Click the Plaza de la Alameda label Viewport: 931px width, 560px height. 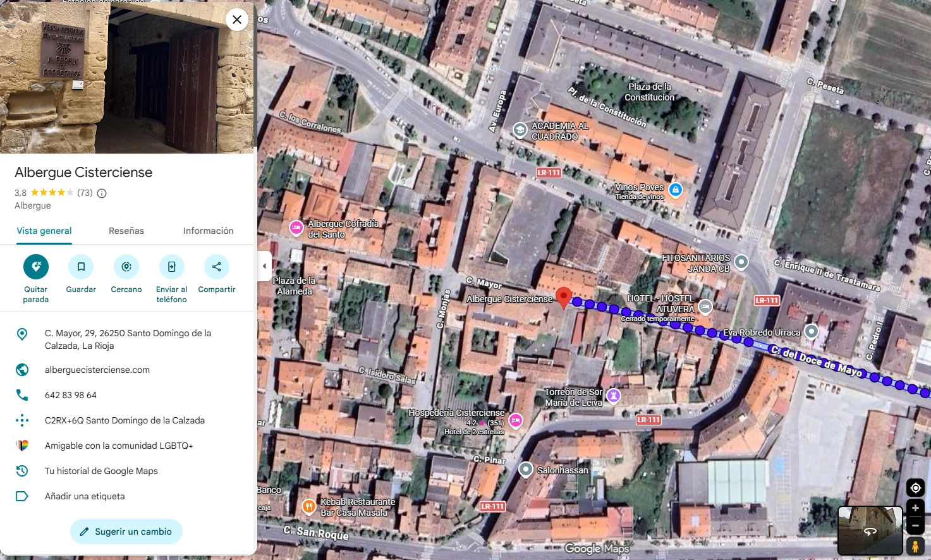(294, 286)
